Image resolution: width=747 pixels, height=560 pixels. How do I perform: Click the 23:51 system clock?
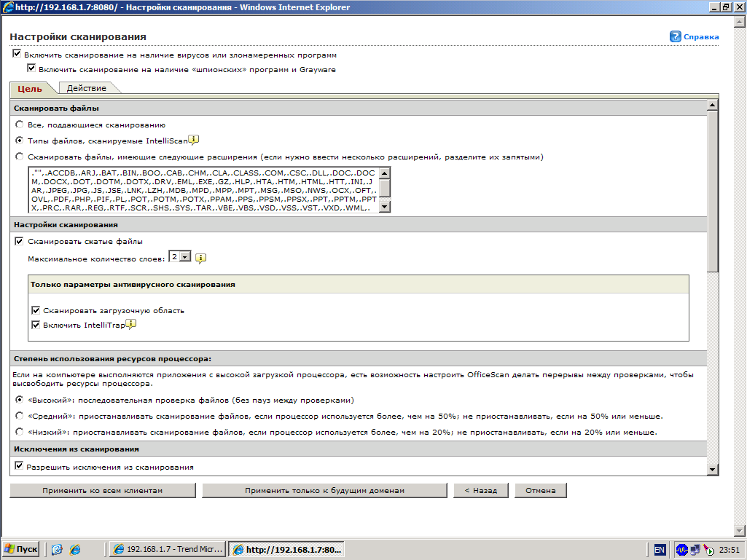[729, 550]
